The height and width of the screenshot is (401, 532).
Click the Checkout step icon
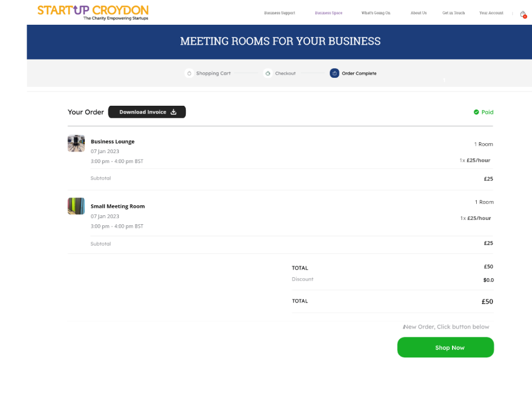click(x=268, y=73)
